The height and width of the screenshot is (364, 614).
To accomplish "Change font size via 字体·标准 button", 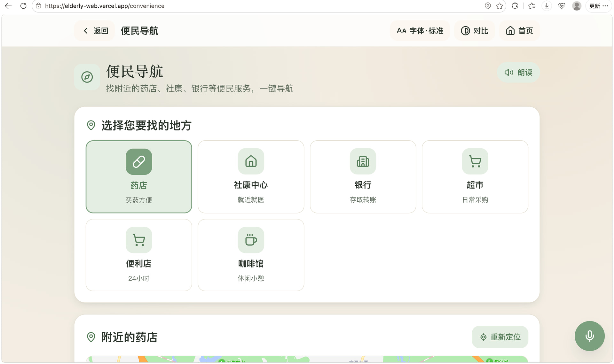I will 420,31.
